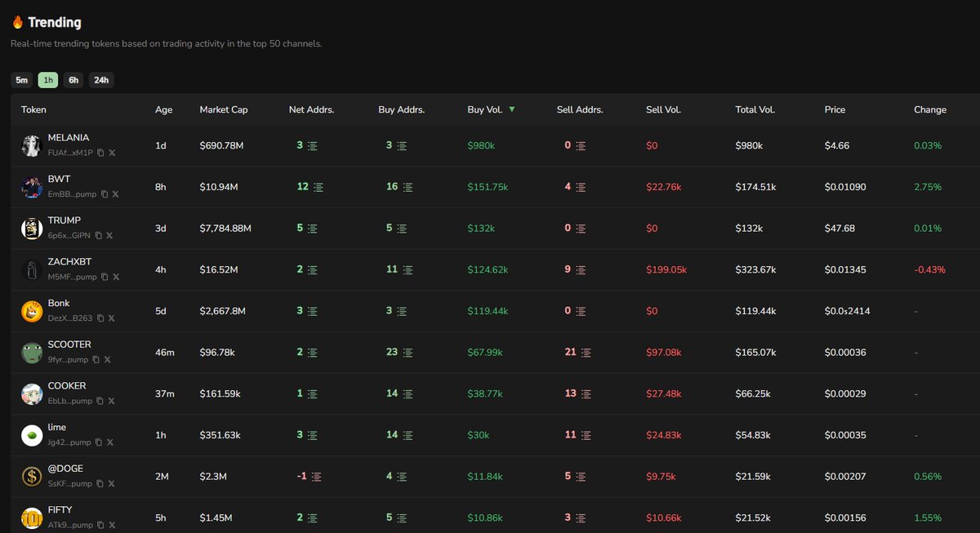980x533 pixels.
Task: Click TRUMP market cap $7,784.88M
Action: (225, 229)
